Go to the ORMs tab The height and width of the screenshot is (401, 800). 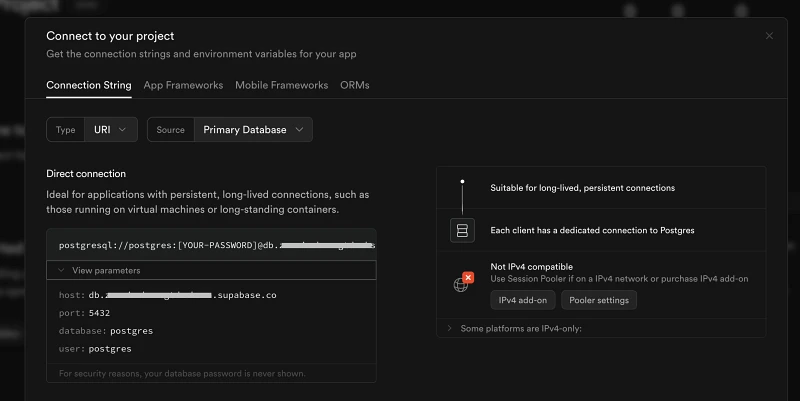(355, 85)
